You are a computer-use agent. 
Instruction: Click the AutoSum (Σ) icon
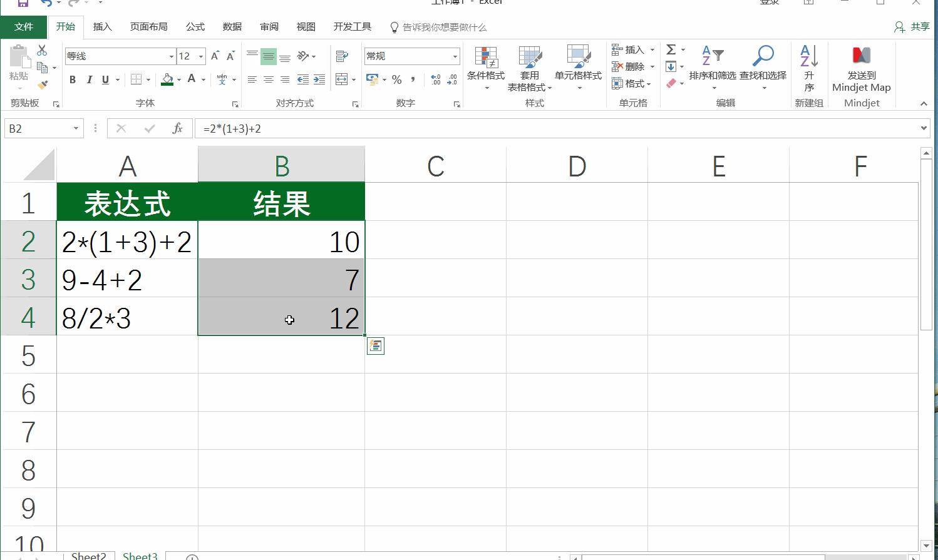pyautogui.click(x=671, y=49)
